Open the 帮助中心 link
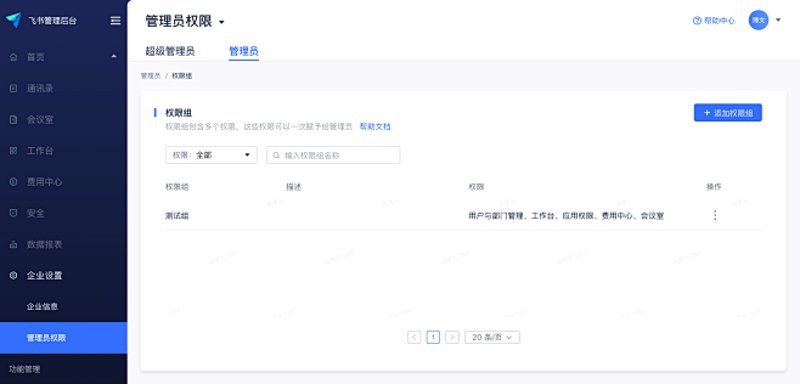Screen dimensions: 800x384 click(x=719, y=20)
